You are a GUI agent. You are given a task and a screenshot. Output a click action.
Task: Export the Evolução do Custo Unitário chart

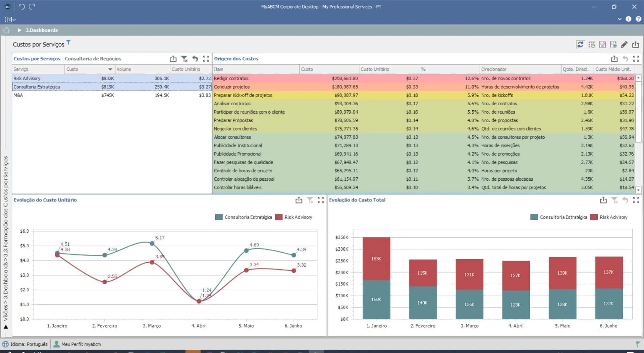(x=299, y=200)
